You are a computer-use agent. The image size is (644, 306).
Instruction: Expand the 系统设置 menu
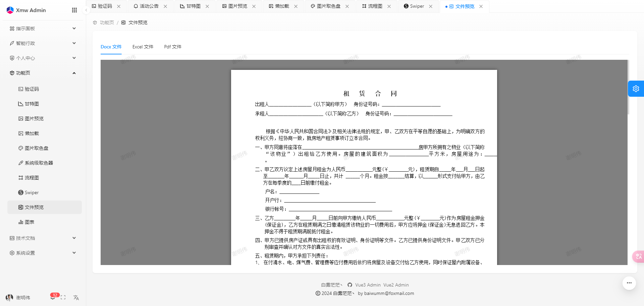point(43,253)
